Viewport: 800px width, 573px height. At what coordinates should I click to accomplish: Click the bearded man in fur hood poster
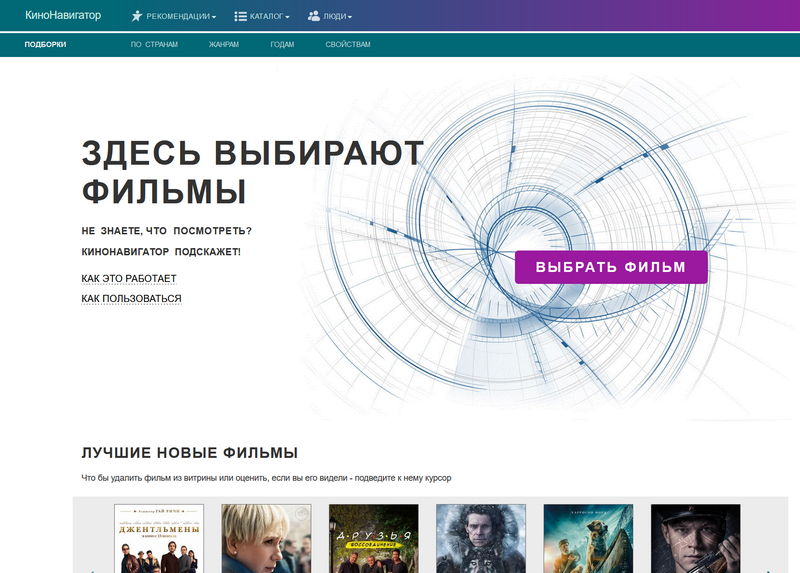coord(480,538)
